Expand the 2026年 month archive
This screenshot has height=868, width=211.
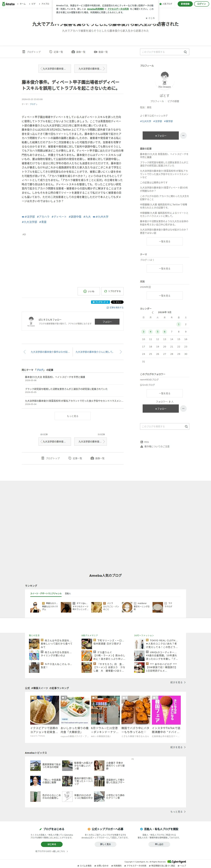point(150,287)
